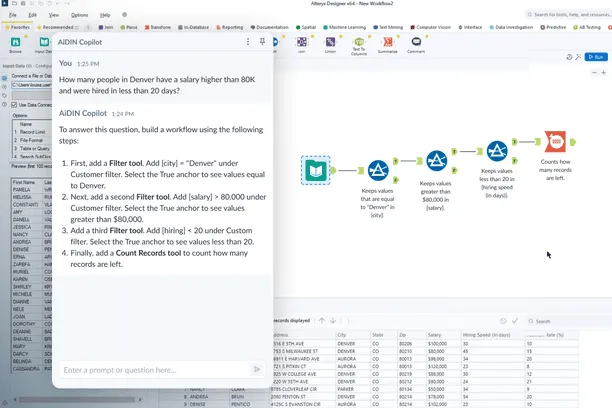Viewport: 612px width, 408px height.
Task: Go to next record with down arrow
Action: coord(333,321)
